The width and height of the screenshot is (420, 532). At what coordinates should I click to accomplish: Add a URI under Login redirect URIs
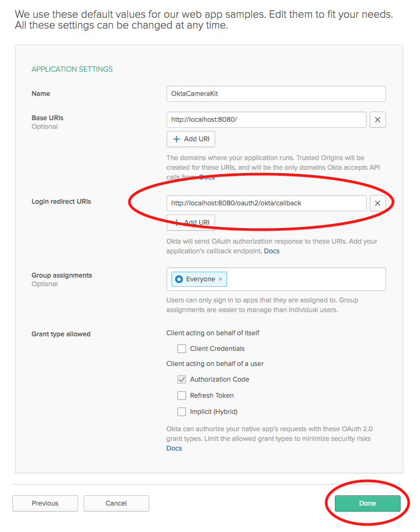pyautogui.click(x=191, y=222)
